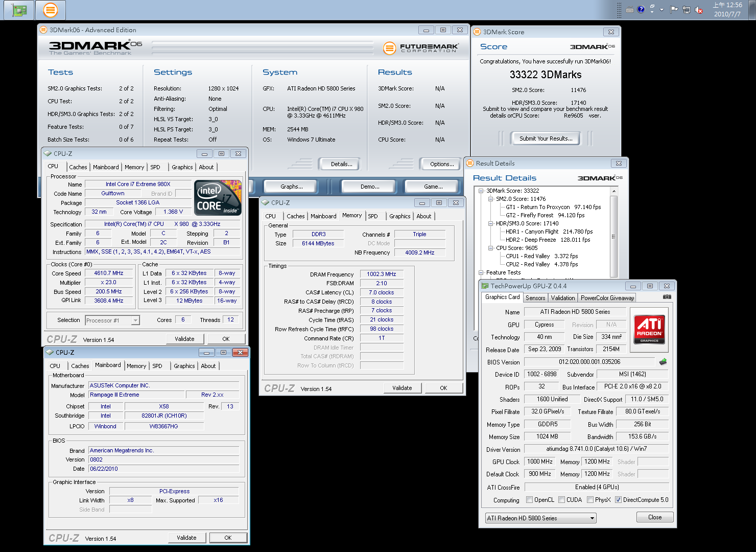Click Validate in Memory CPU-Z window

coord(402,388)
